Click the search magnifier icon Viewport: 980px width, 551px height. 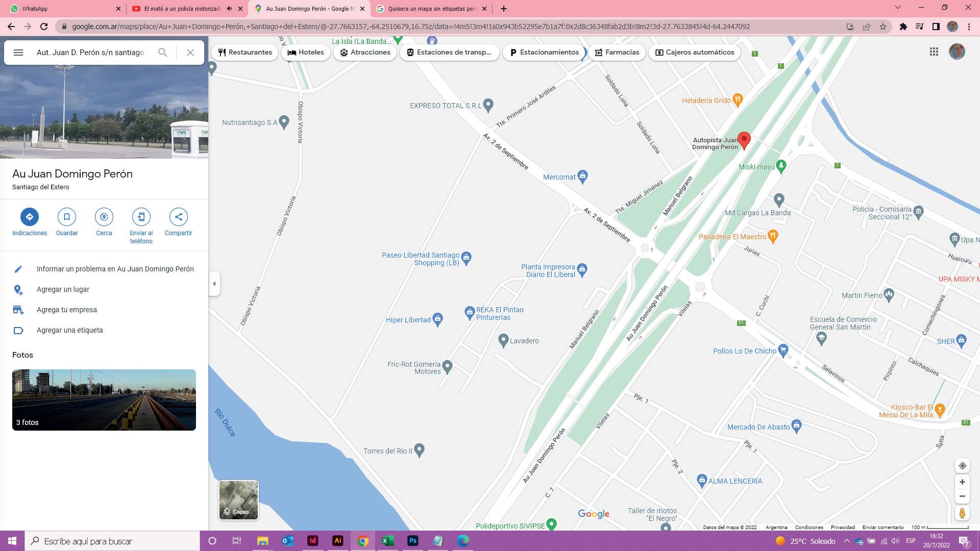[162, 53]
